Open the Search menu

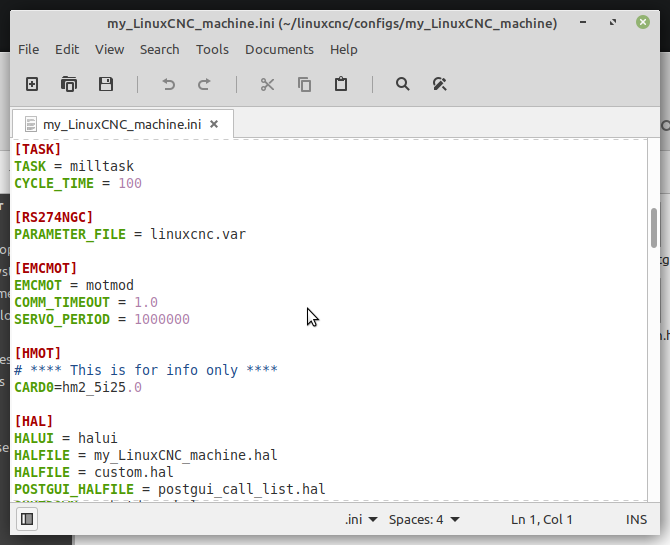(x=160, y=50)
